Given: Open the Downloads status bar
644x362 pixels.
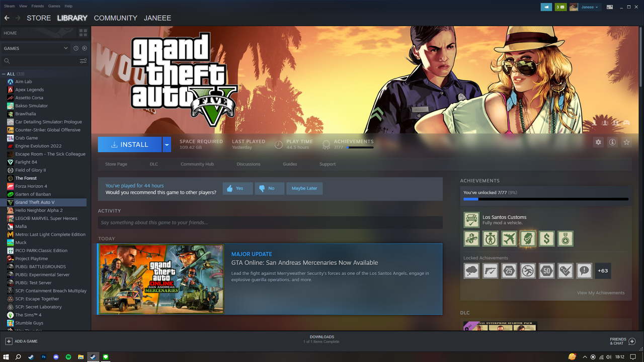Looking at the screenshot, I should pos(321,339).
